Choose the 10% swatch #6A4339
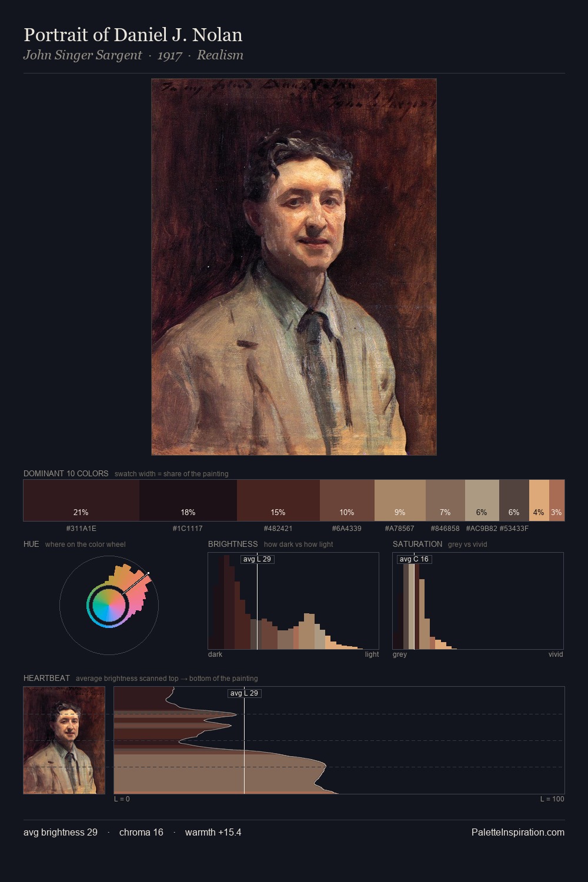Screen dimensions: 588x882 347,500
